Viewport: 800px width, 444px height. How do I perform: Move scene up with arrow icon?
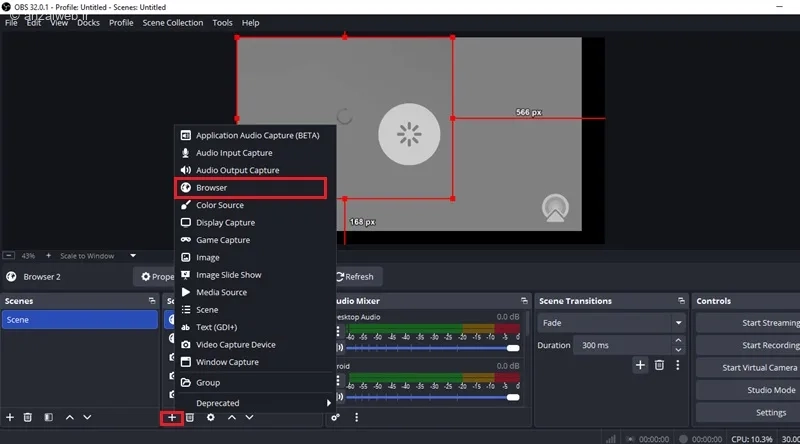coord(70,417)
